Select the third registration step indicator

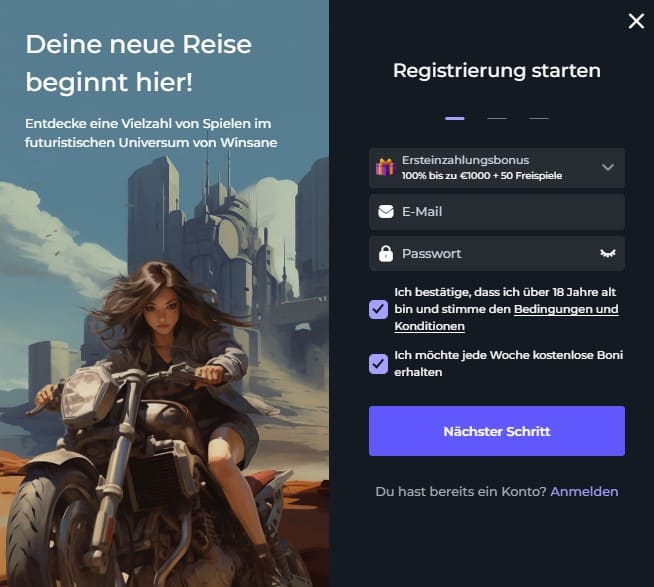point(539,118)
